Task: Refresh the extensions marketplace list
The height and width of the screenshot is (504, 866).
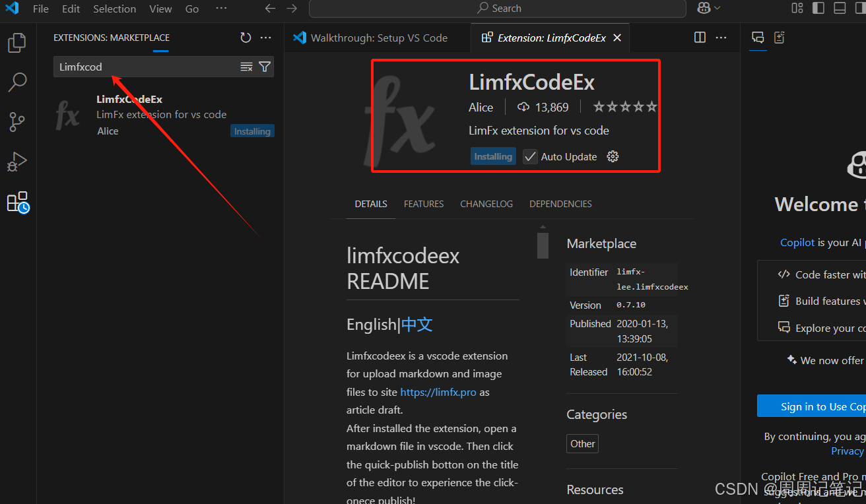Action: (246, 38)
